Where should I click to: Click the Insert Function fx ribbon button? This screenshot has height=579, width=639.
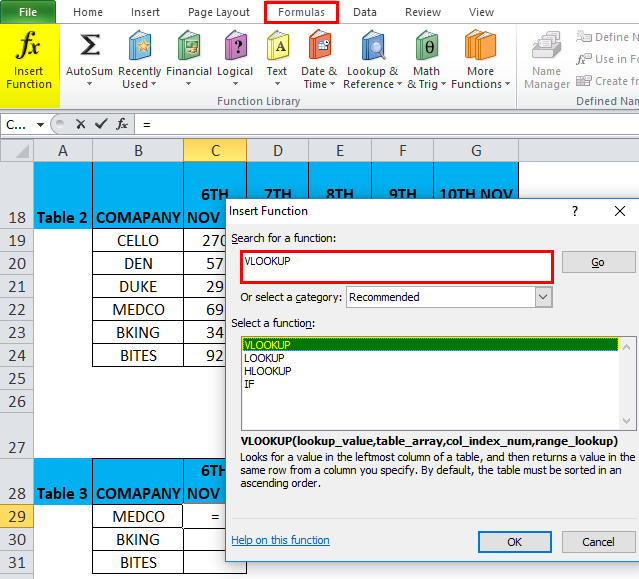click(x=29, y=65)
